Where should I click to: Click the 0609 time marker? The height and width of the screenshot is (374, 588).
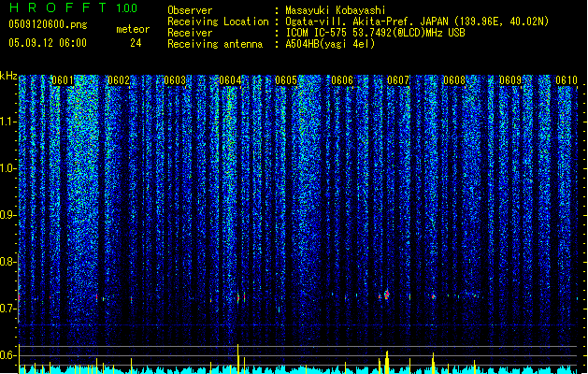[510, 80]
